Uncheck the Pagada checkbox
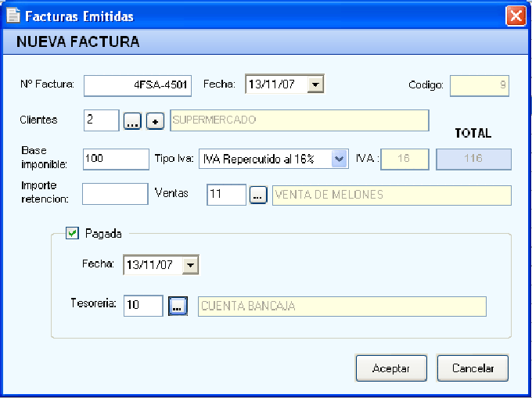This screenshot has width=532, height=398. pyautogui.click(x=73, y=232)
